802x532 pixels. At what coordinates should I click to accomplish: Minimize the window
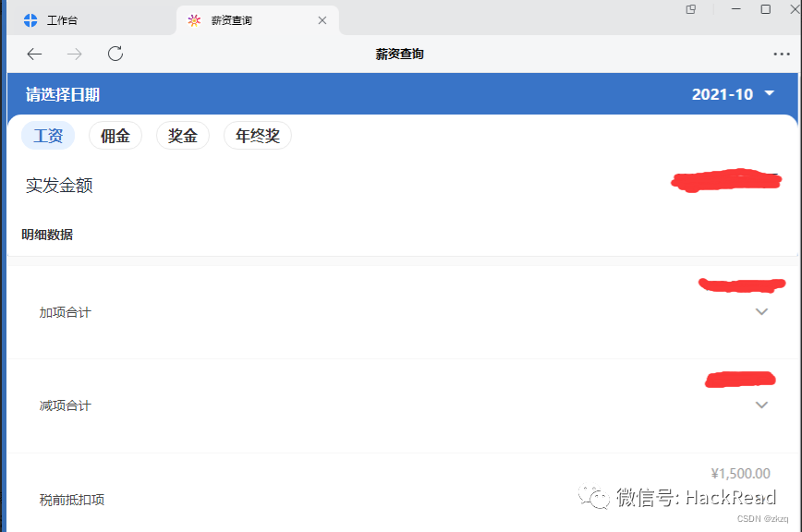[x=736, y=9]
